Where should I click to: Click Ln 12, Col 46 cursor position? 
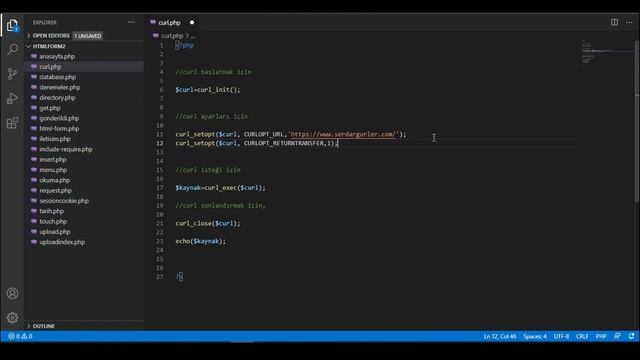[500, 336]
